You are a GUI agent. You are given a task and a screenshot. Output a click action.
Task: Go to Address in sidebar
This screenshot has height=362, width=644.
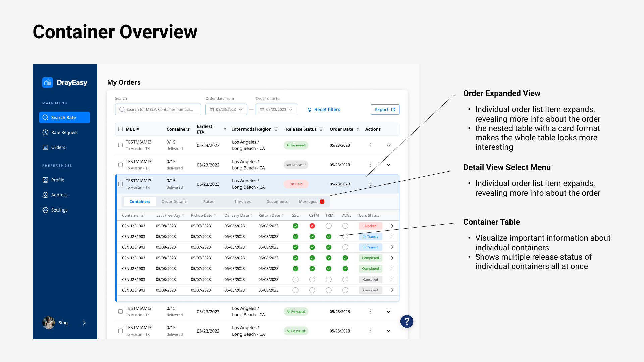pyautogui.click(x=59, y=195)
